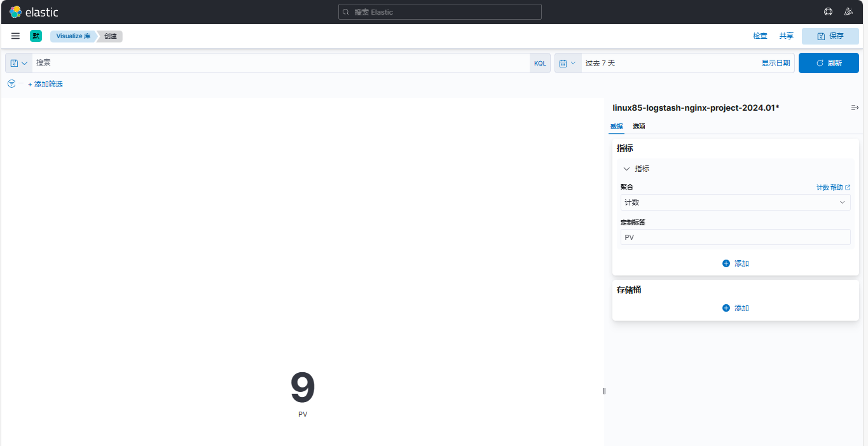Collapse the 指标 metric section

(627, 169)
